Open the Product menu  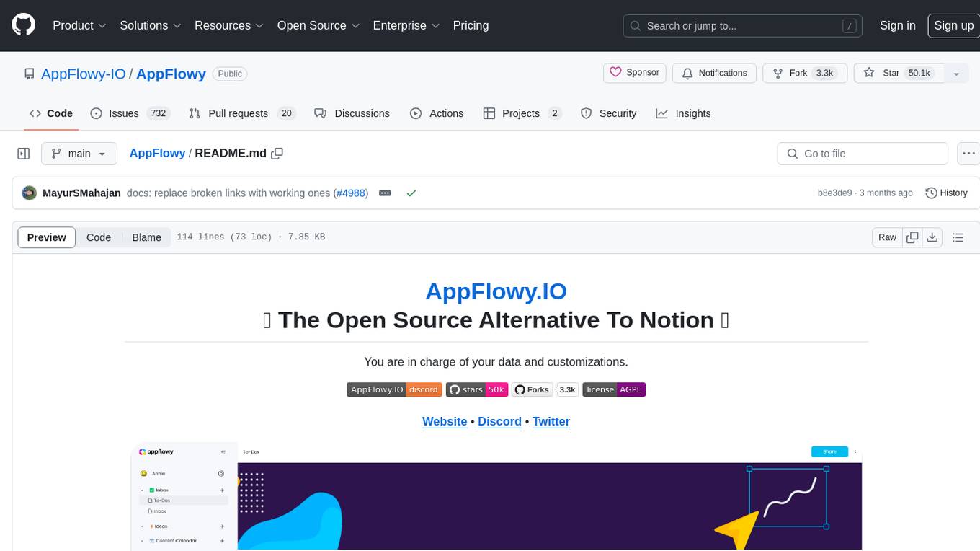pos(79,25)
